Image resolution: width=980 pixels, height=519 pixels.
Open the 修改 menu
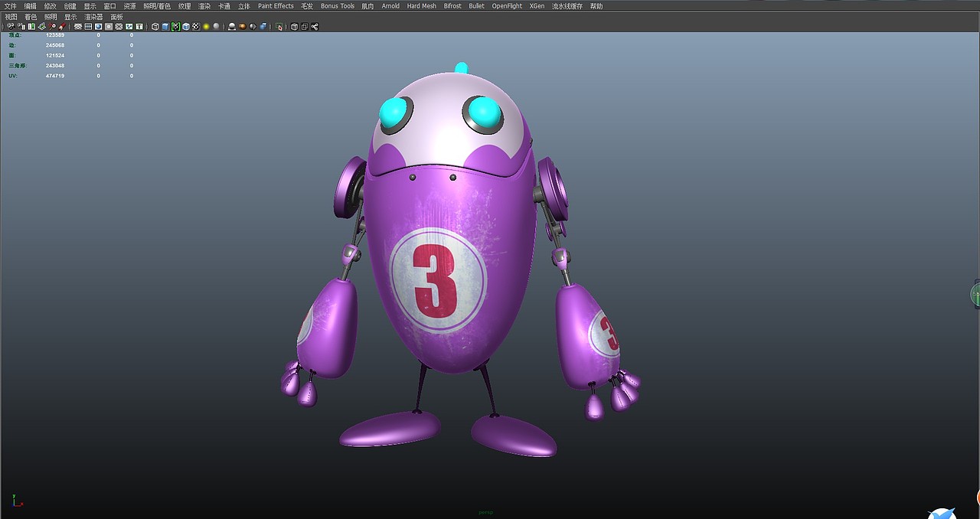[x=50, y=5]
